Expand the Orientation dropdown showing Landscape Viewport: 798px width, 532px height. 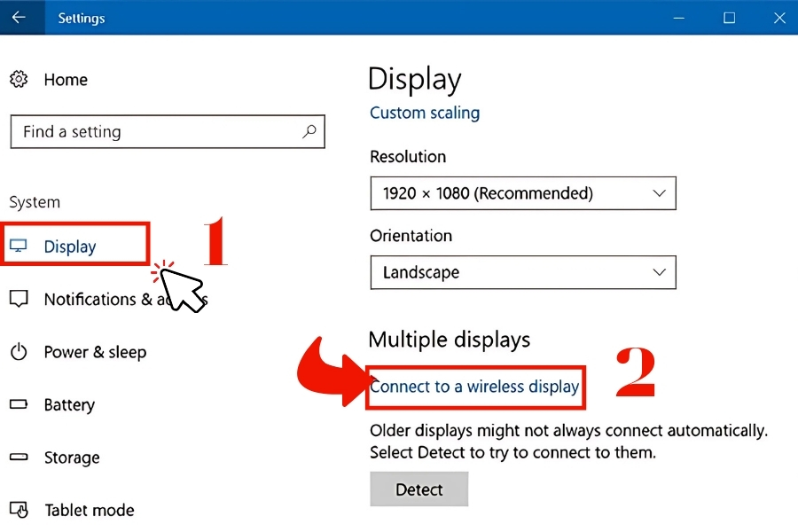[x=522, y=272]
